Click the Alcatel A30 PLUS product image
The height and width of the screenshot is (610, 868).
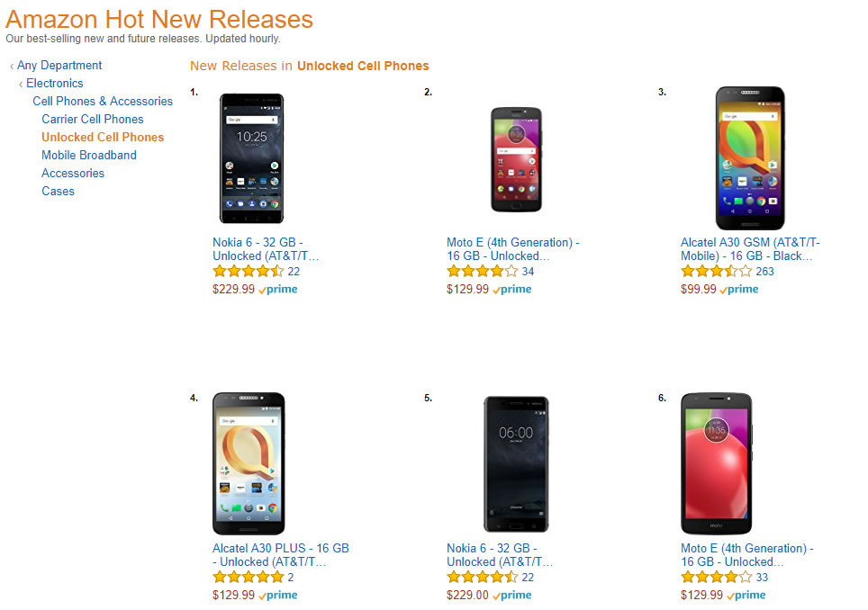[x=249, y=463]
